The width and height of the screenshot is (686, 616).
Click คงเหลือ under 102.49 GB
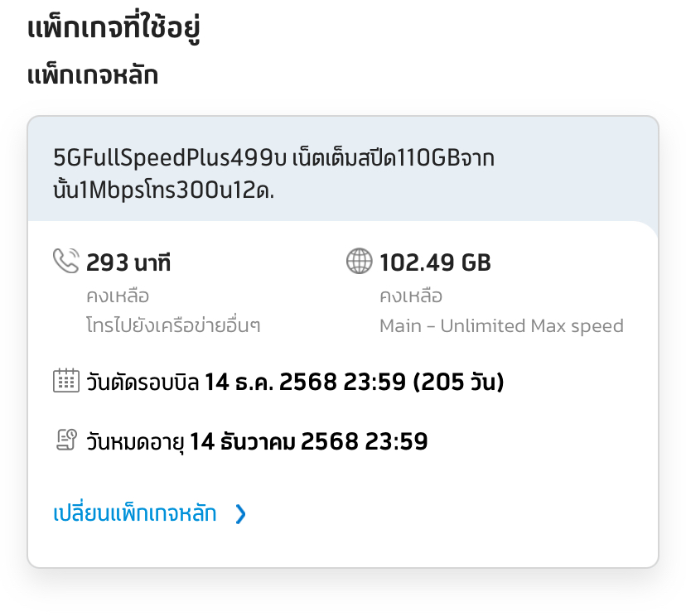tap(411, 296)
